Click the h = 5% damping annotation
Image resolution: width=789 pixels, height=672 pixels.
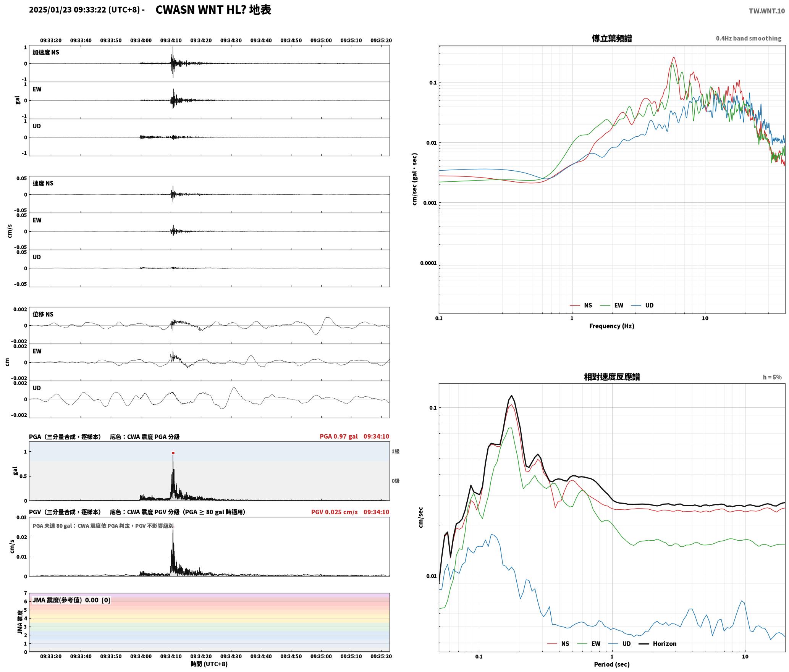772,377
